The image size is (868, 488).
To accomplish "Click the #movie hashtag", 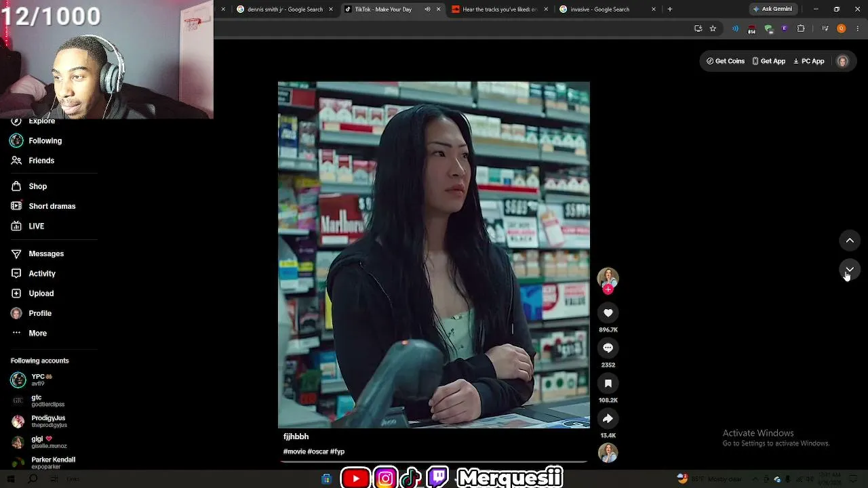I will pyautogui.click(x=294, y=451).
